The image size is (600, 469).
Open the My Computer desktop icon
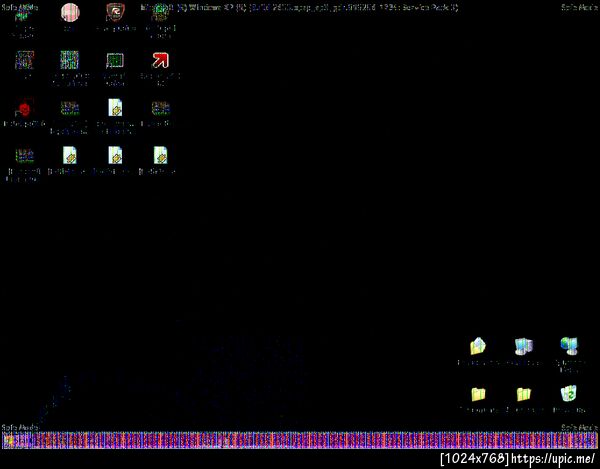coord(523,346)
